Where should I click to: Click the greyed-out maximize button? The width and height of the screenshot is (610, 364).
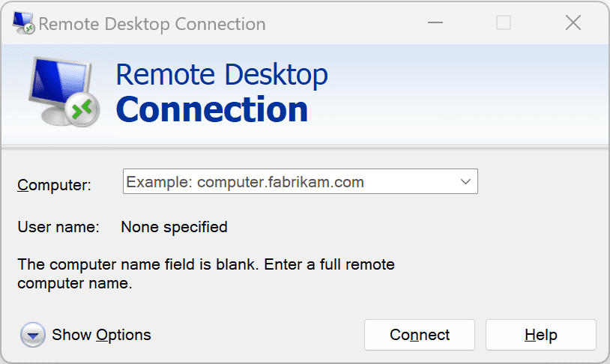click(x=504, y=23)
